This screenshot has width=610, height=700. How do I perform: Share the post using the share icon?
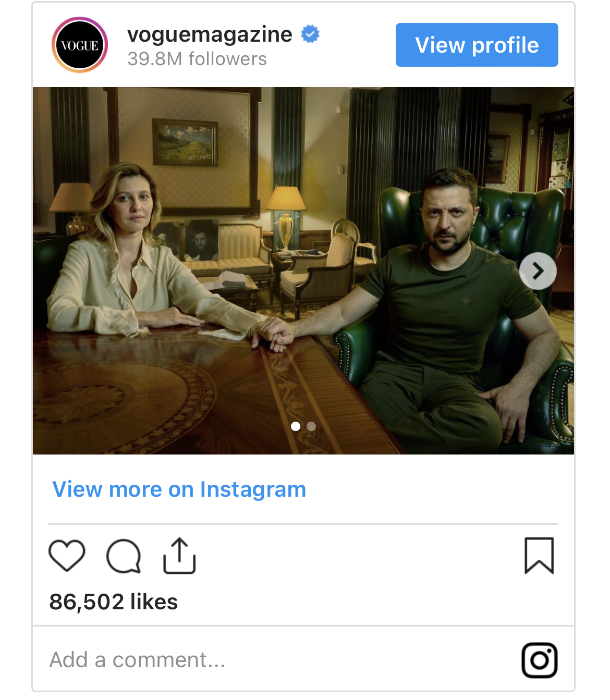point(179,556)
